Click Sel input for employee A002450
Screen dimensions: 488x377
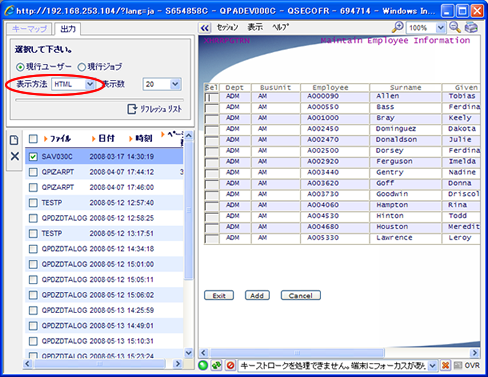[x=212, y=130]
